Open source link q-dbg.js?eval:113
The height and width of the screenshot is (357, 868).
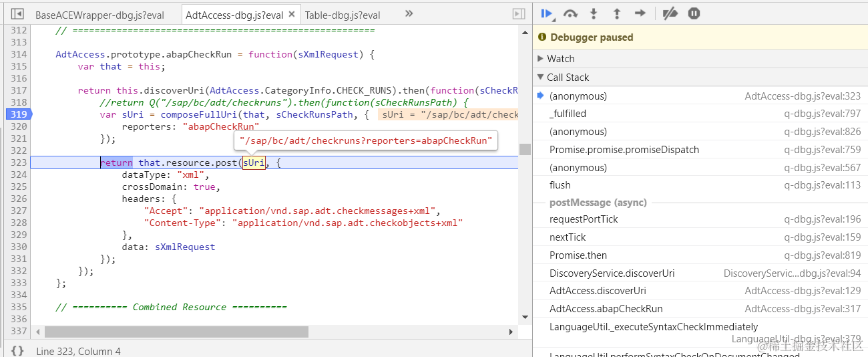(x=822, y=185)
